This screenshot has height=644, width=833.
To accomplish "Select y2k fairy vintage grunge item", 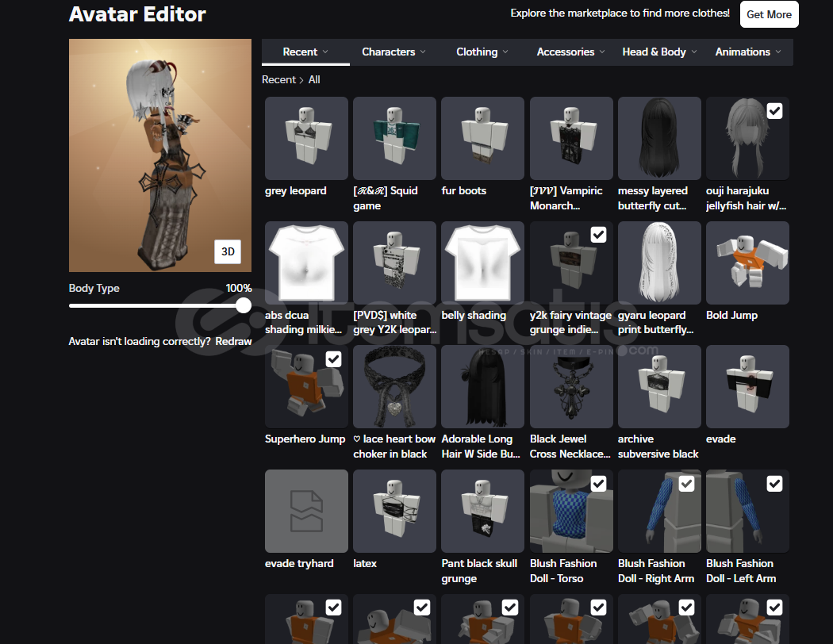I will click(x=571, y=263).
